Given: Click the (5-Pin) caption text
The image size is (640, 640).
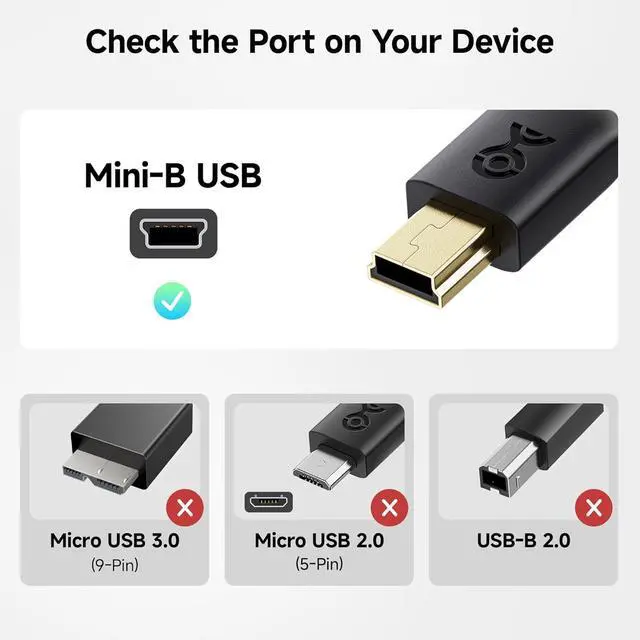Looking at the screenshot, I should point(319,564).
